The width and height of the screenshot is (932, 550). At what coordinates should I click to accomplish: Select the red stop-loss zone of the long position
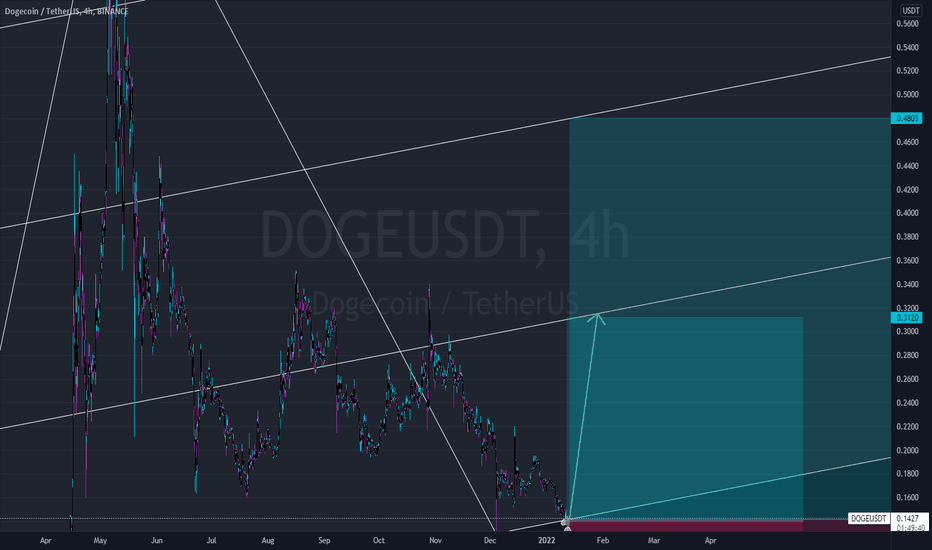click(x=686, y=526)
